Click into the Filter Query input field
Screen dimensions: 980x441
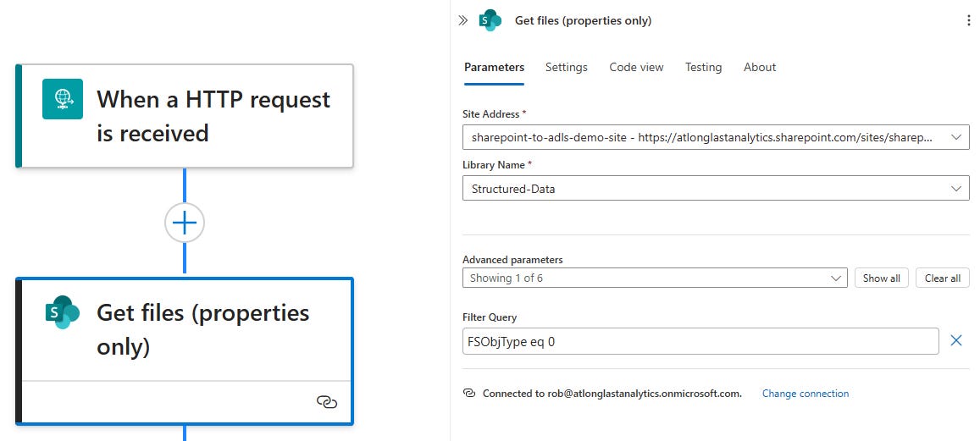700,341
